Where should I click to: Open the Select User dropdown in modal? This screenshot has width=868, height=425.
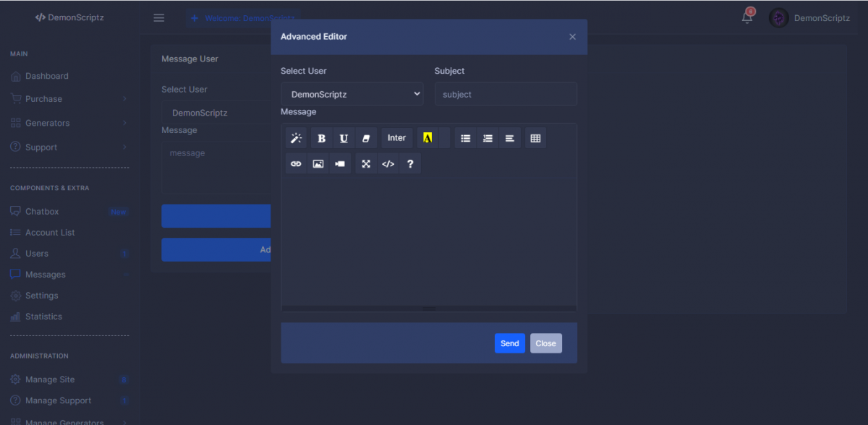352,94
